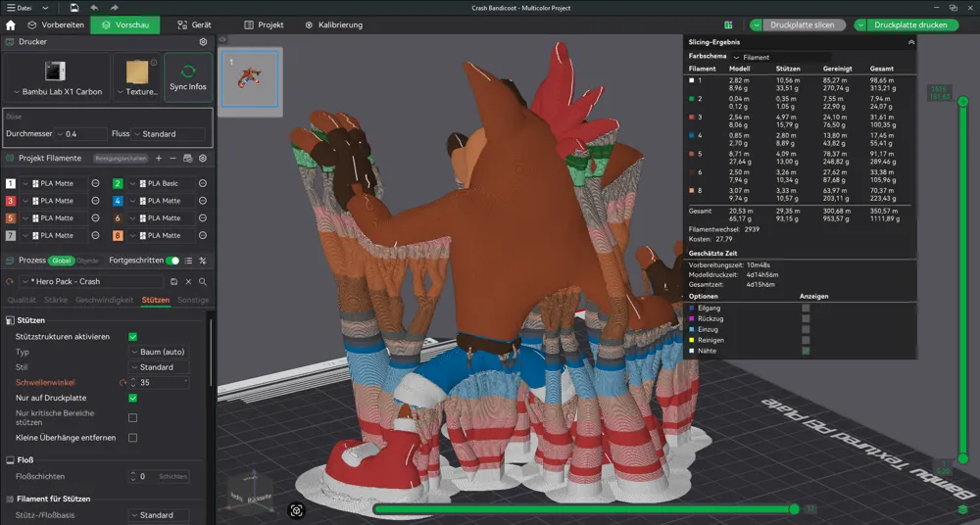
Task: Add a new filament with the plus icon
Action: pos(159,158)
